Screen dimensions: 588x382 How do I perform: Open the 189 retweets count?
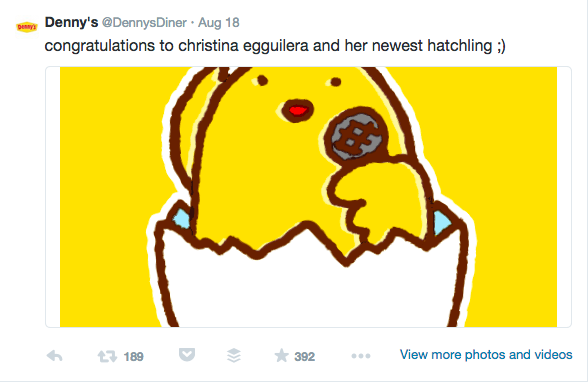(134, 357)
